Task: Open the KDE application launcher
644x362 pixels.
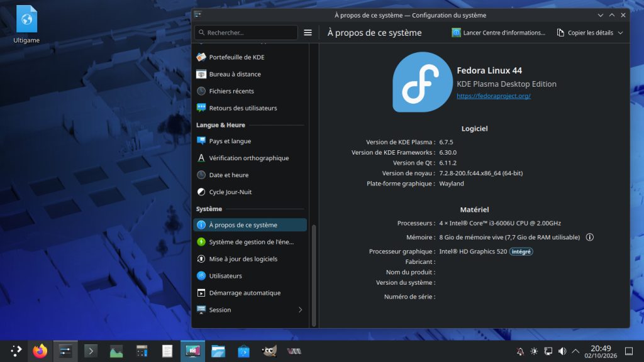Action: click(x=16, y=351)
